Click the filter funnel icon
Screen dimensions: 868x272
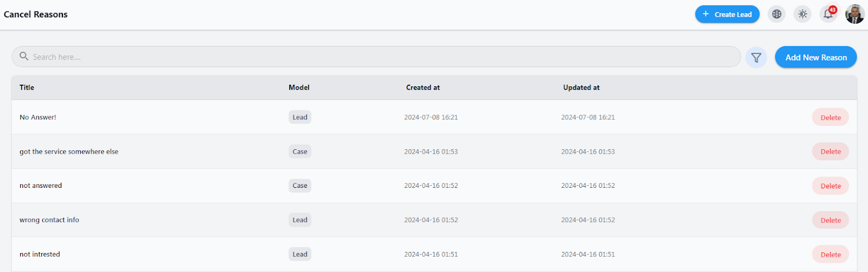(756, 58)
